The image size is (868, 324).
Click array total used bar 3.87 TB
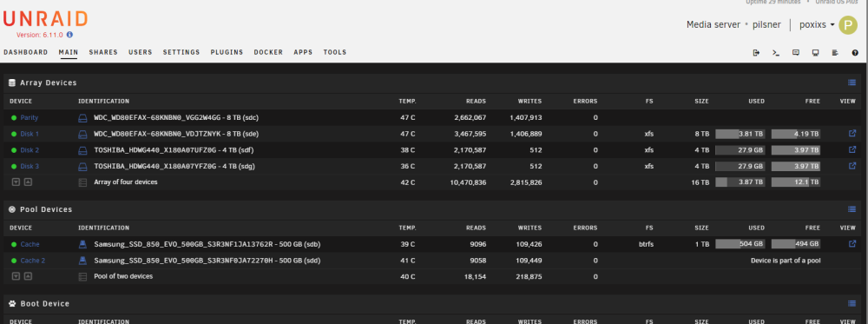(740, 182)
